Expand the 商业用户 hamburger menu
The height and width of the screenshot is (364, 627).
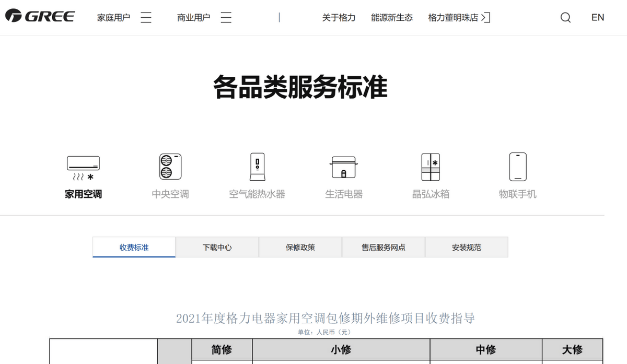(x=226, y=18)
